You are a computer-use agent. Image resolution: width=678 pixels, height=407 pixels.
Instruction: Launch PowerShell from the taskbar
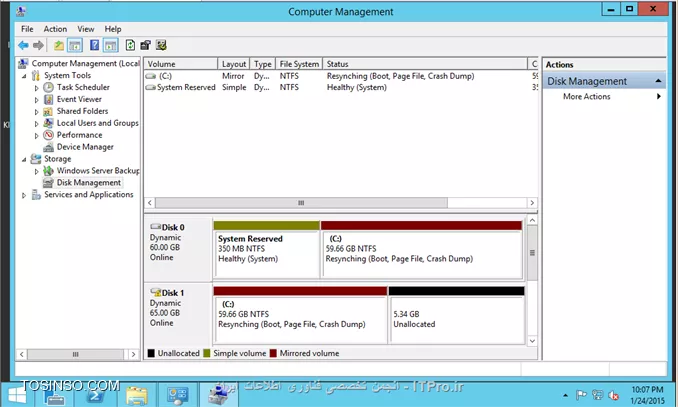point(96,394)
